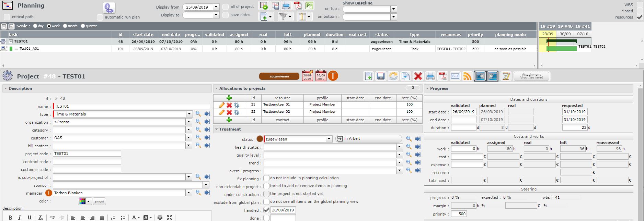The height and width of the screenshot is (221, 644).
Task: Collapse the Allocations to projects section
Action: tap(217, 88)
